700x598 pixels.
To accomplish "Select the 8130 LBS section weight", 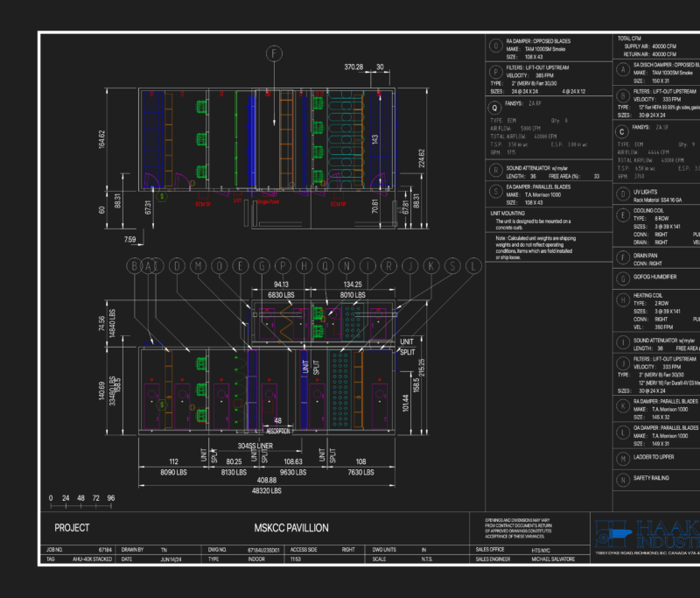I will coord(234,473).
